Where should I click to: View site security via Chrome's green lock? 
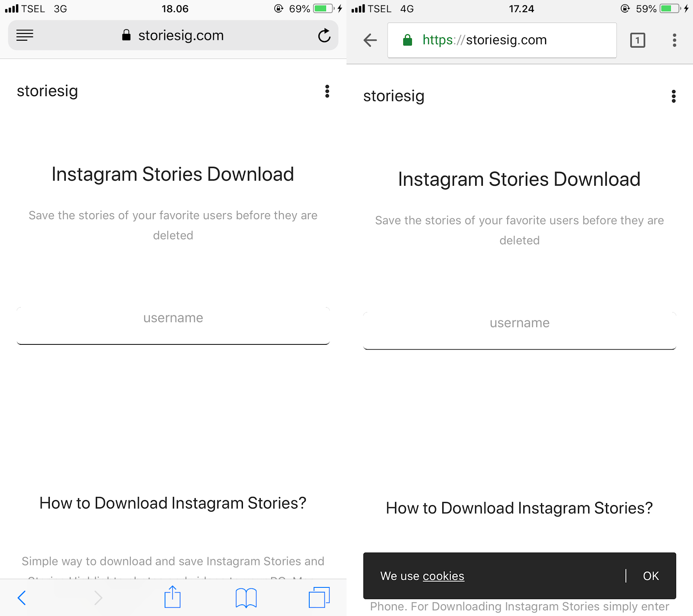[407, 40]
